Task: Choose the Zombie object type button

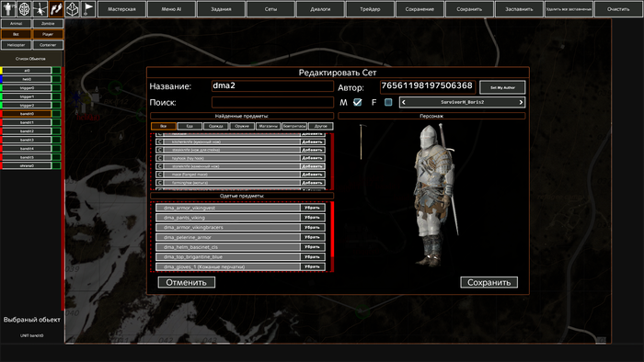Action: [x=48, y=24]
